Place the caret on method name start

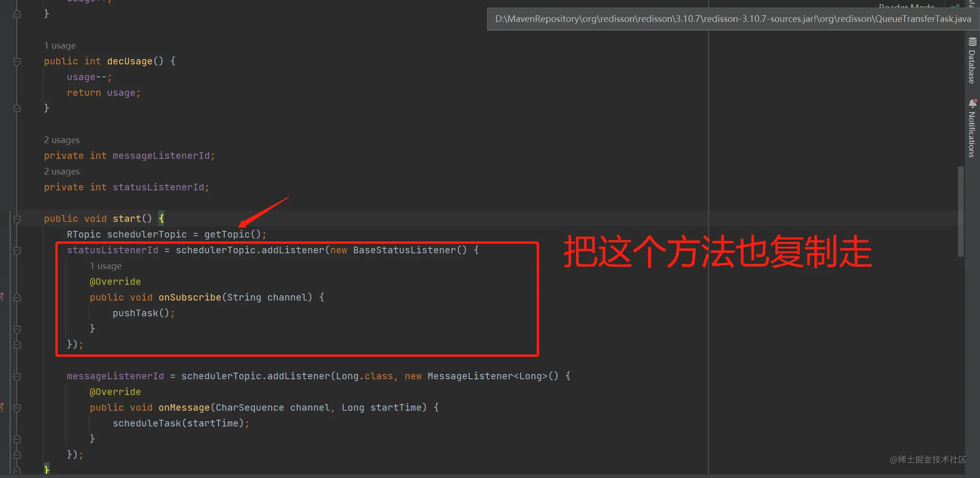127,218
